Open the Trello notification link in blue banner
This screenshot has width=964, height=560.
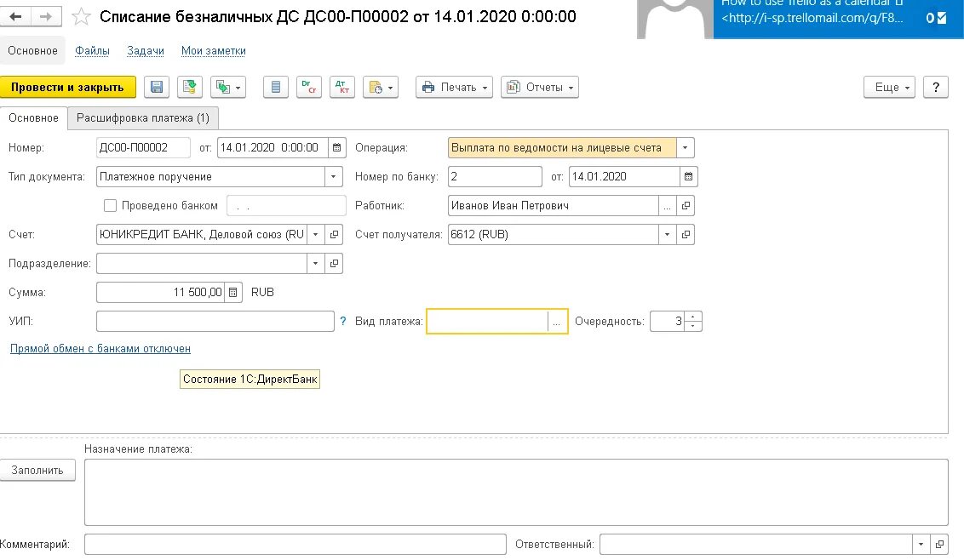click(x=812, y=19)
